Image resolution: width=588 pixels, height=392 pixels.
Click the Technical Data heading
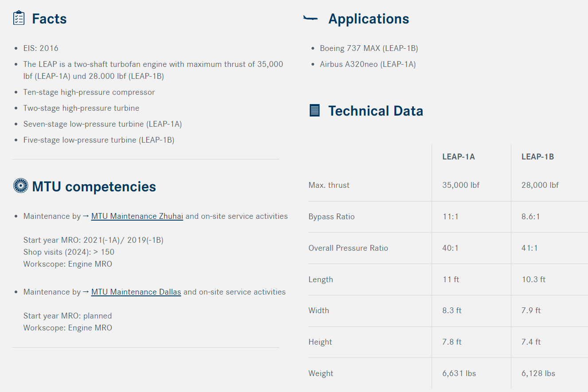376,111
